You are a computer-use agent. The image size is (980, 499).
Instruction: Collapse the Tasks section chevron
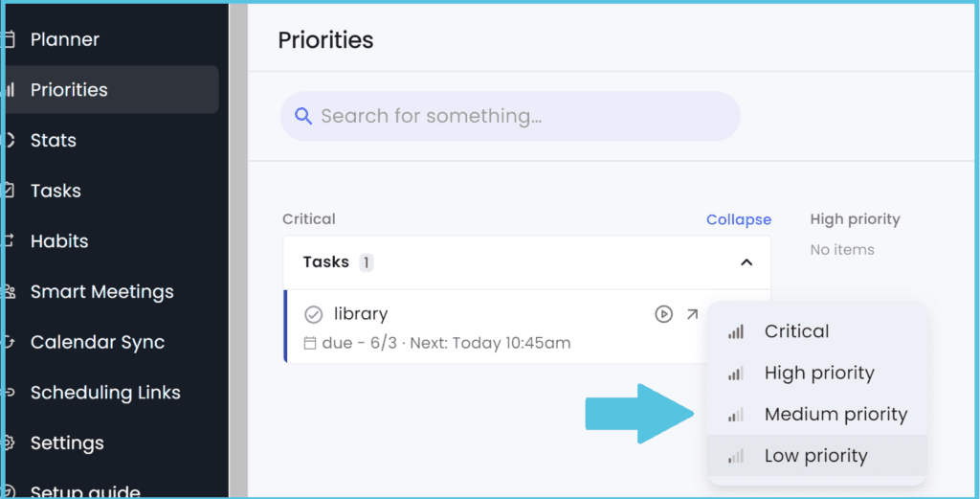746,262
